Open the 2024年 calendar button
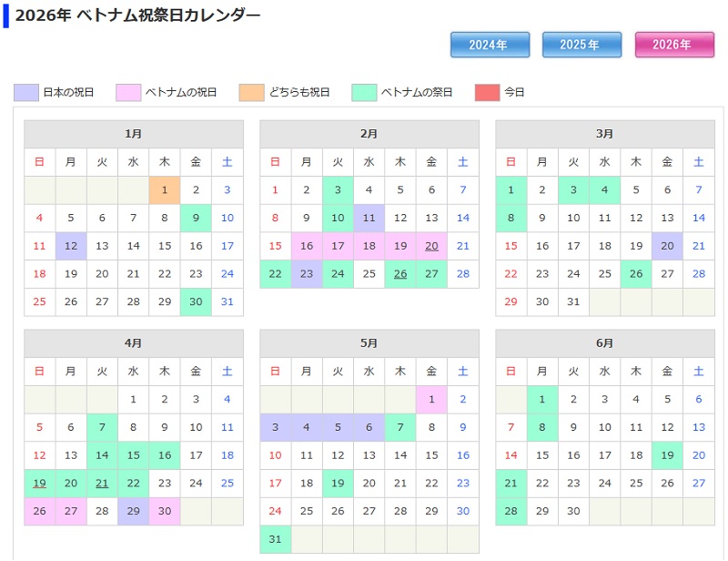Image resolution: width=728 pixels, height=561 pixels. [x=490, y=45]
